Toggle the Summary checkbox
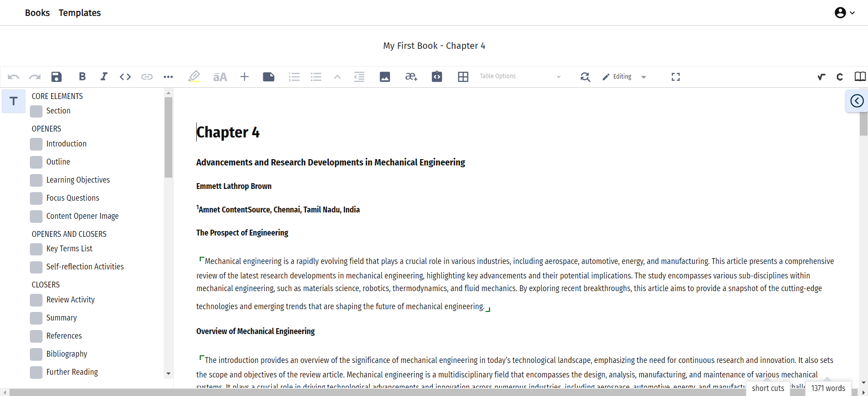Viewport: 868px width, 396px height. pyautogui.click(x=36, y=318)
